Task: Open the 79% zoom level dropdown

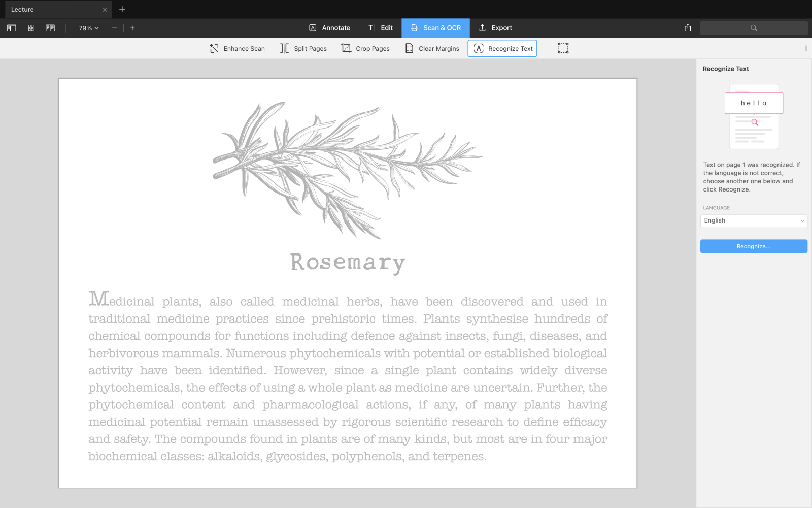Action: tap(89, 28)
